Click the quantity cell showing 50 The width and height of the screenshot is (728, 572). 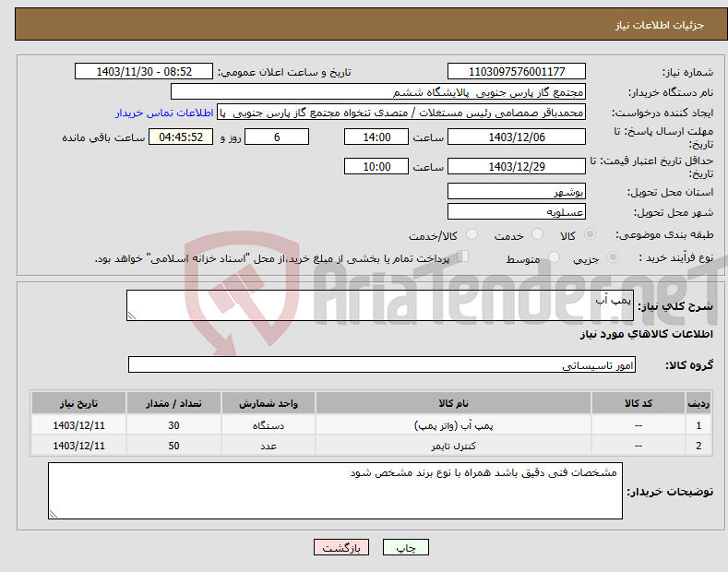(173, 446)
